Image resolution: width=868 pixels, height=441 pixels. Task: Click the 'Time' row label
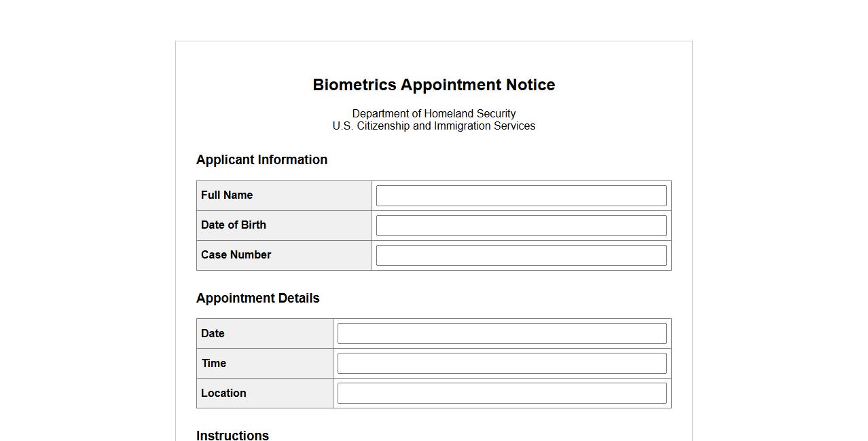point(213,364)
